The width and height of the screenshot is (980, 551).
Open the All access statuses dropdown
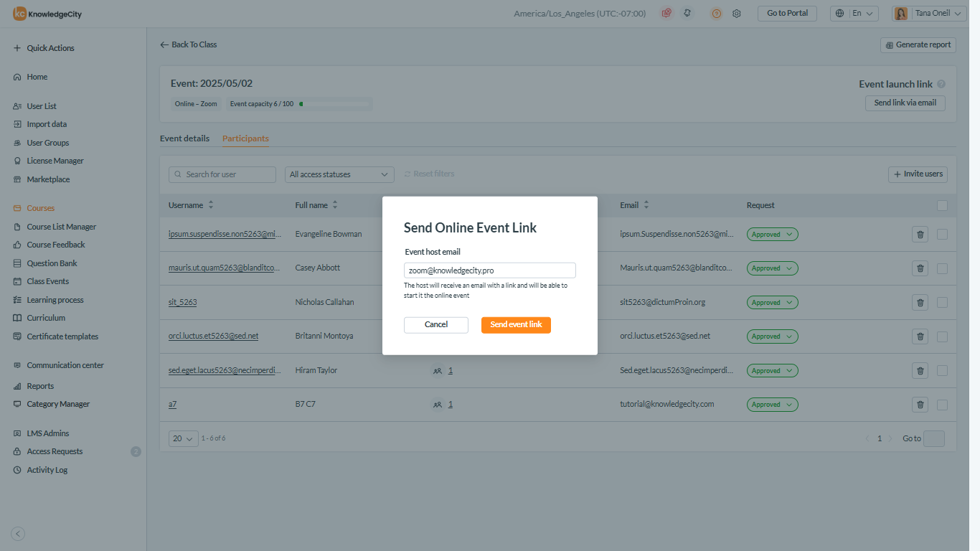[x=339, y=174]
